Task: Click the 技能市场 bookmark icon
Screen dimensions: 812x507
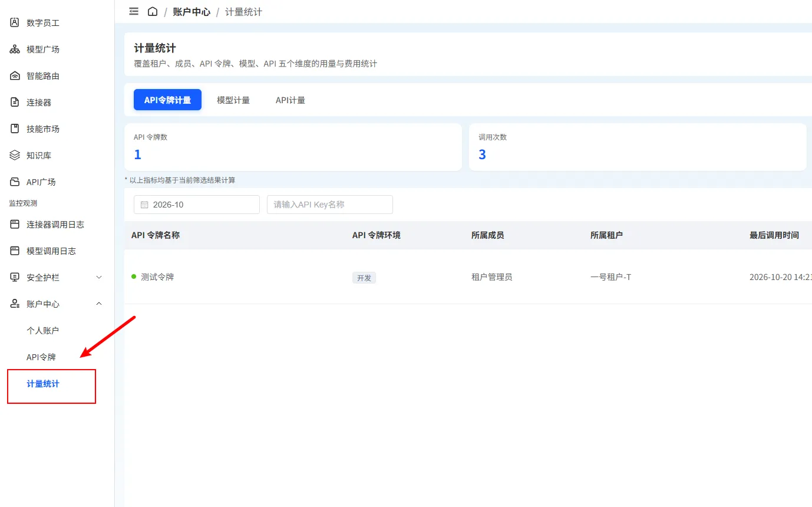Action: [x=15, y=129]
